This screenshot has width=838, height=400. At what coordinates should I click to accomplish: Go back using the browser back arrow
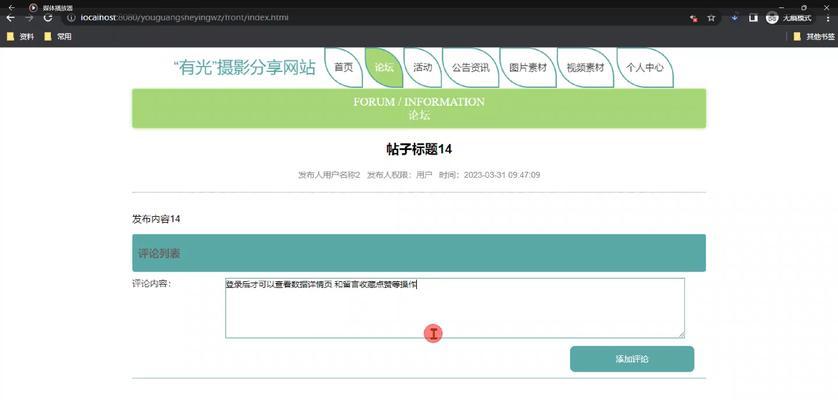click(x=10, y=18)
